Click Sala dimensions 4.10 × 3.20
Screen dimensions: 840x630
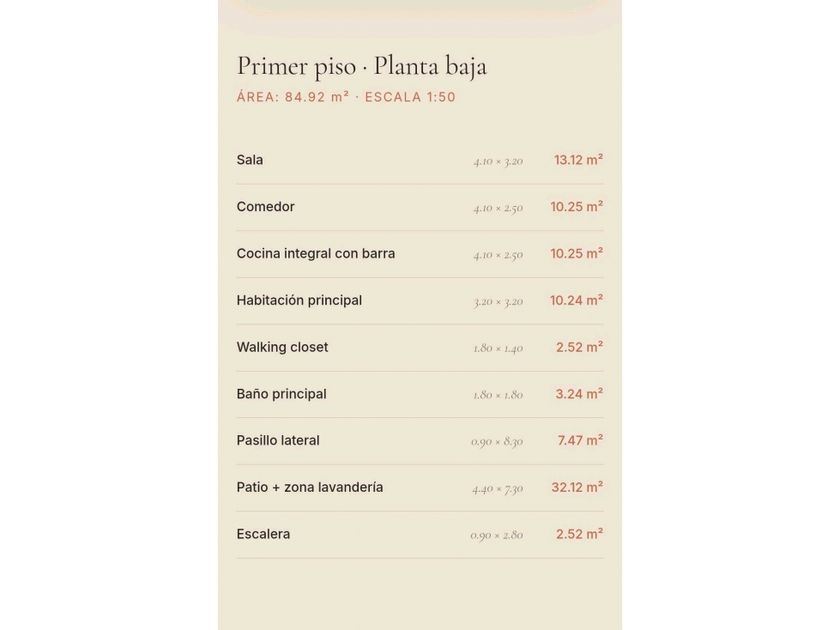[x=498, y=161]
